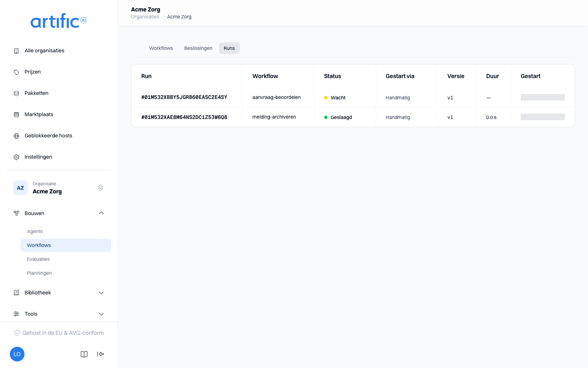Click the Bibliotheek book icon
Image resolution: width=588 pixels, height=368 pixels.
[x=16, y=293]
